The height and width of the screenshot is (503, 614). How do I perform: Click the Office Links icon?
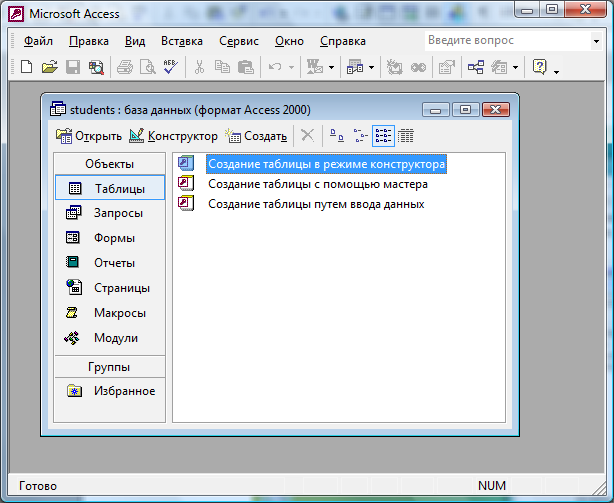tap(315, 67)
